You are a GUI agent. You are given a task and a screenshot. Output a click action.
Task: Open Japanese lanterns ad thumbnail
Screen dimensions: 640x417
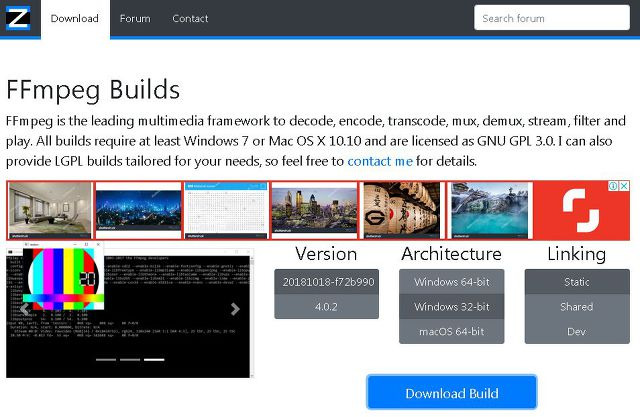(x=402, y=210)
